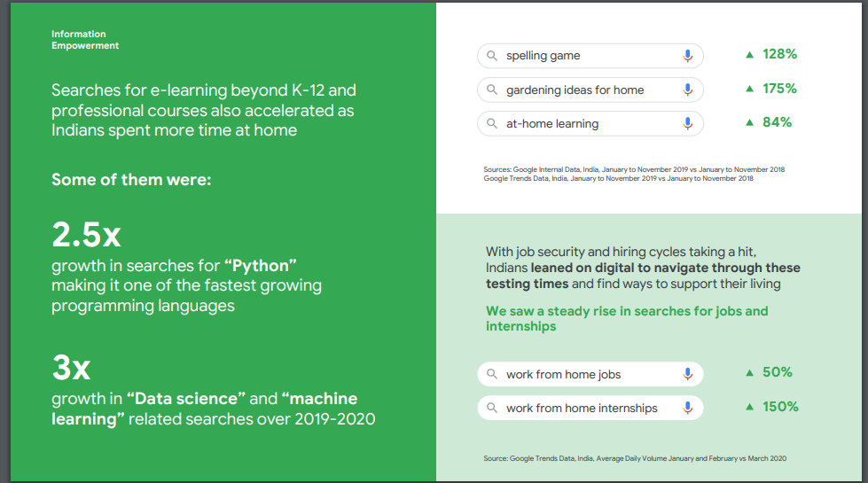Tap the microphone in "at-home learning" search bar

(687, 124)
